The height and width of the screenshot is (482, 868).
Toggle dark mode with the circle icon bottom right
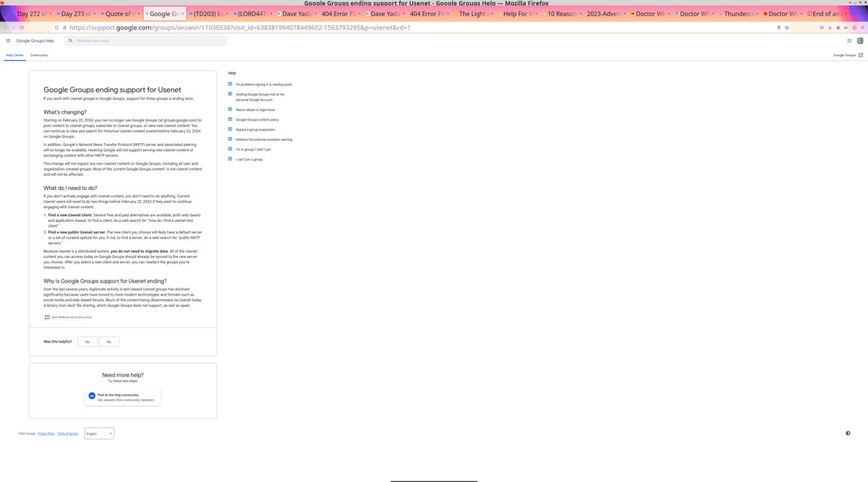coord(848,432)
